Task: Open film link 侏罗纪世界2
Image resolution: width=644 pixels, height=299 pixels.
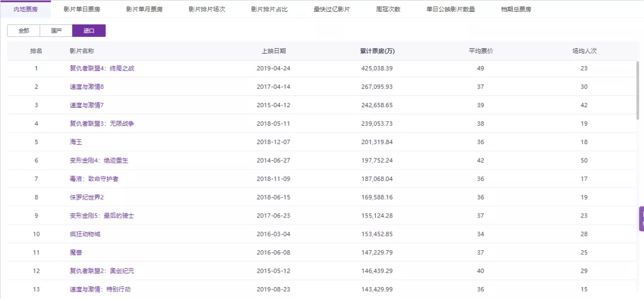Action: 86,198
